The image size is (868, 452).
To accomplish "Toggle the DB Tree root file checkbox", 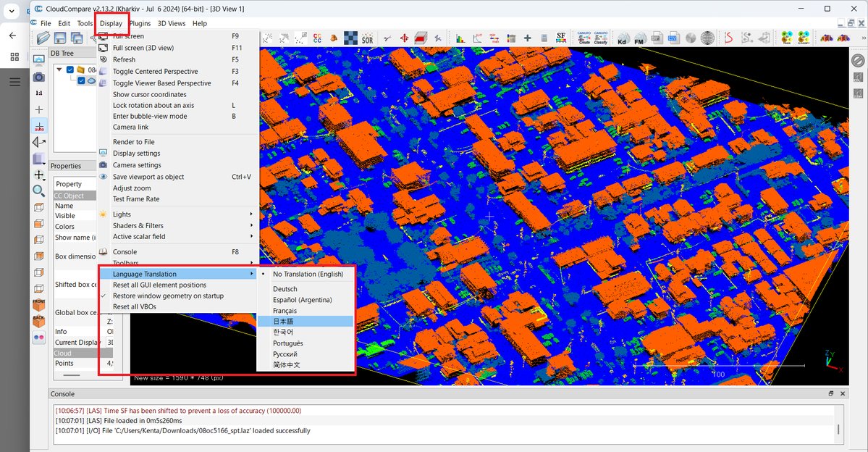I will 70,70.
